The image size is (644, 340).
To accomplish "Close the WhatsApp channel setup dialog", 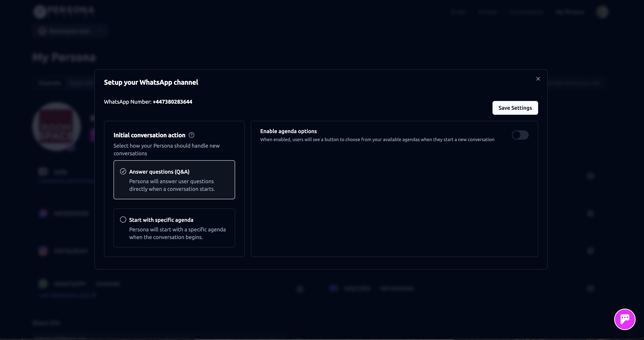I will (x=538, y=79).
